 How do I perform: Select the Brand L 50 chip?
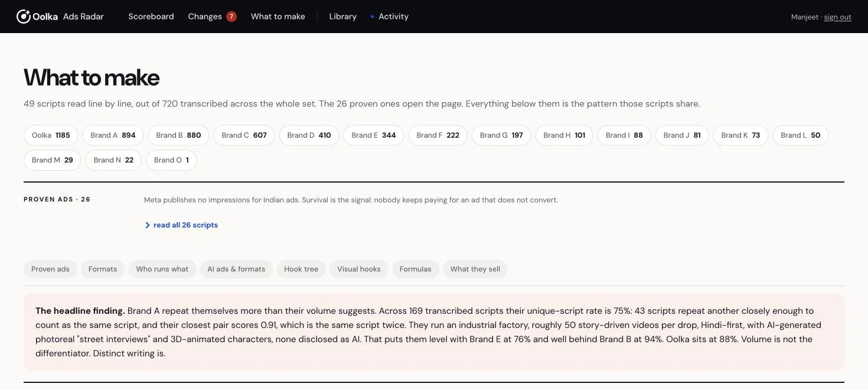click(x=800, y=135)
